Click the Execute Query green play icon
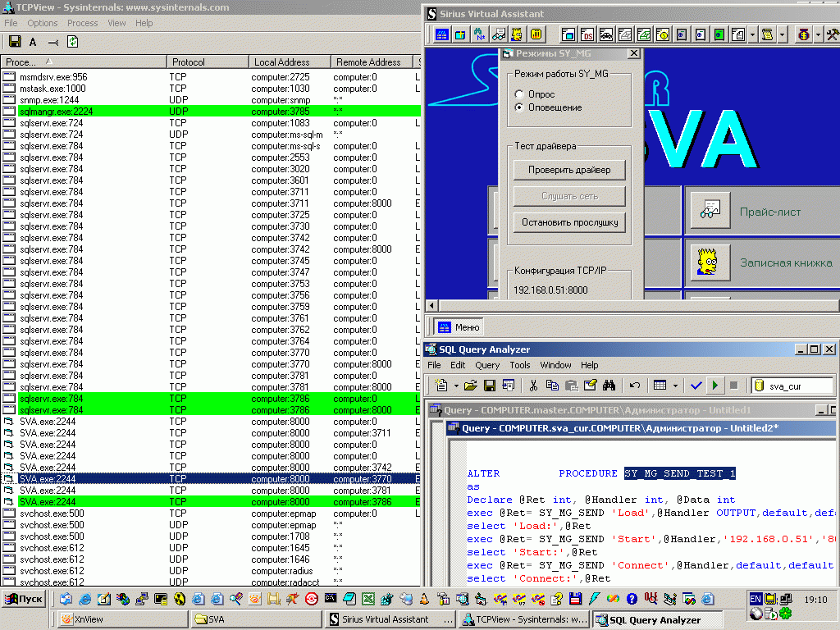This screenshot has width=840, height=630. tap(714, 386)
